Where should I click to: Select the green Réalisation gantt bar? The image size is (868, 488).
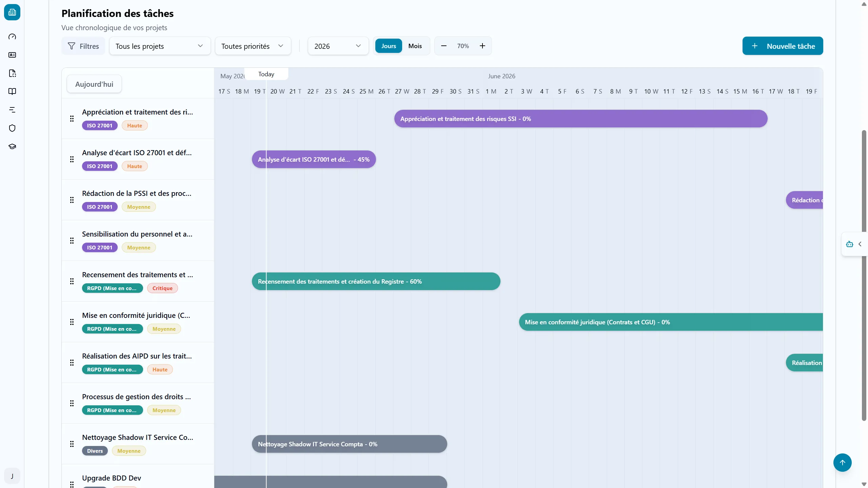pyautogui.click(x=805, y=363)
